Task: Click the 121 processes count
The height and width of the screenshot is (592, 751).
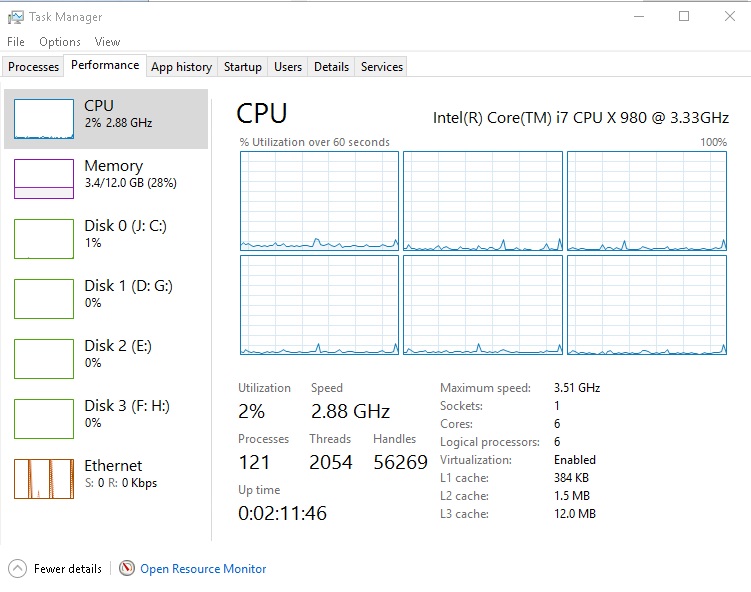Action: coord(254,462)
